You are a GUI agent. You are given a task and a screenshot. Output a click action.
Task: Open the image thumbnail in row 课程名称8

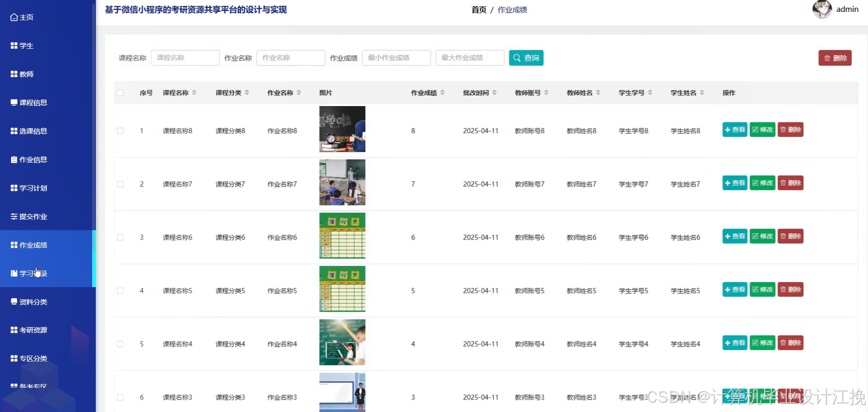coord(342,129)
